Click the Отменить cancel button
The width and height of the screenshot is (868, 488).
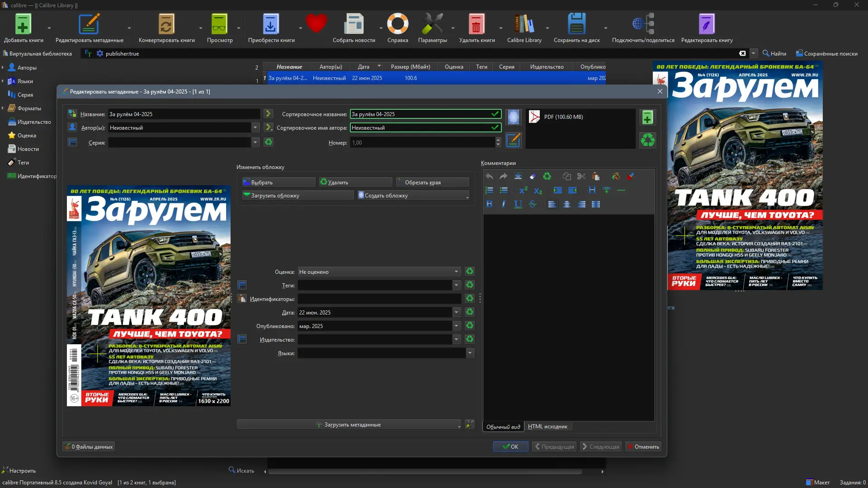pos(643,446)
